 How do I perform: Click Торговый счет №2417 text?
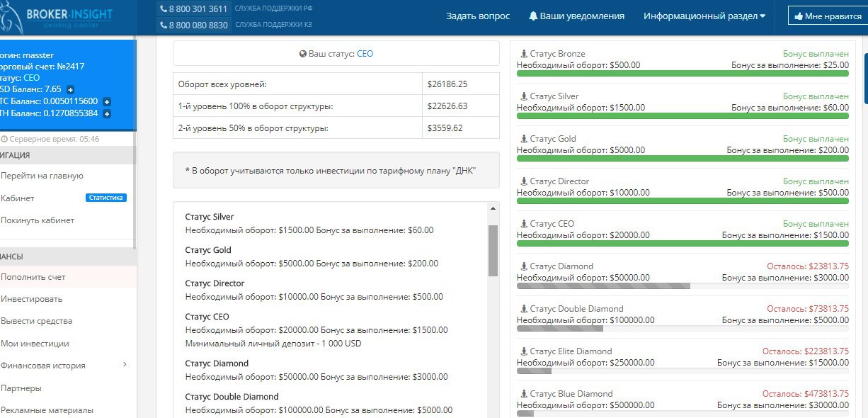click(x=42, y=67)
